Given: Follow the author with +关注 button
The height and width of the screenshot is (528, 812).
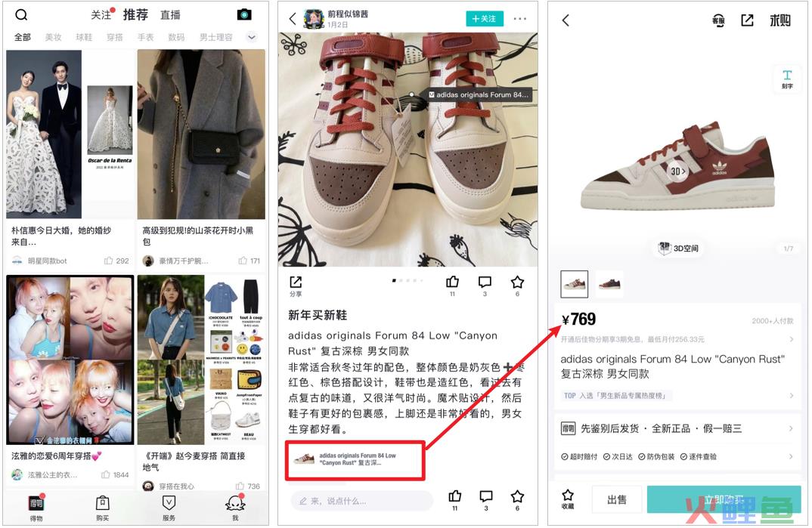Looking at the screenshot, I should [484, 19].
